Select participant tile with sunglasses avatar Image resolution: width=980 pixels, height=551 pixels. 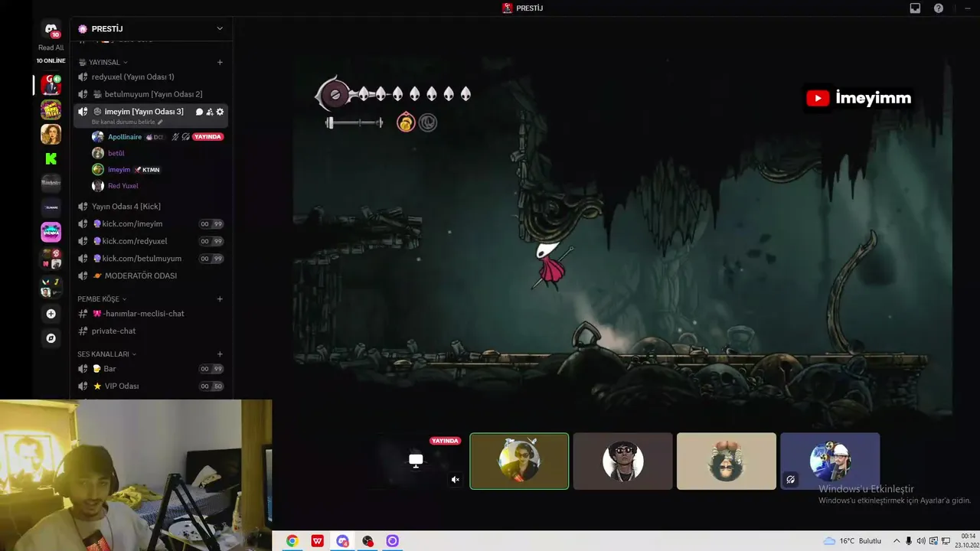tap(622, 461)
